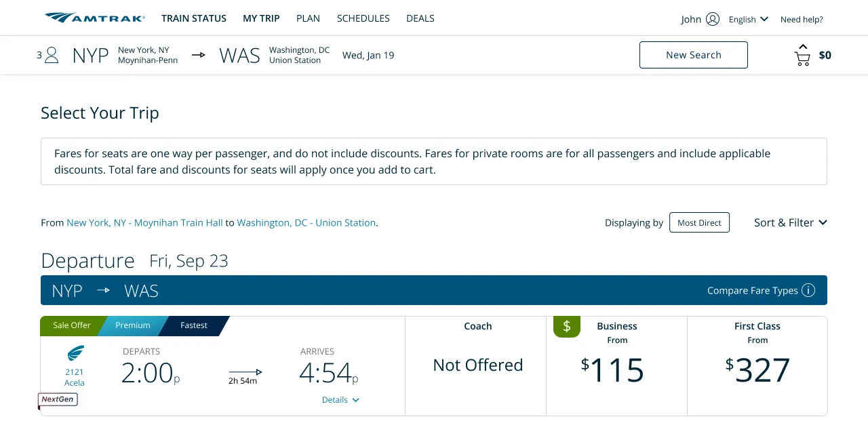Image resolution: width=868 pixels, height=421 pixels.
Task: Click the Amtrak logo
Action: (95, 18)
